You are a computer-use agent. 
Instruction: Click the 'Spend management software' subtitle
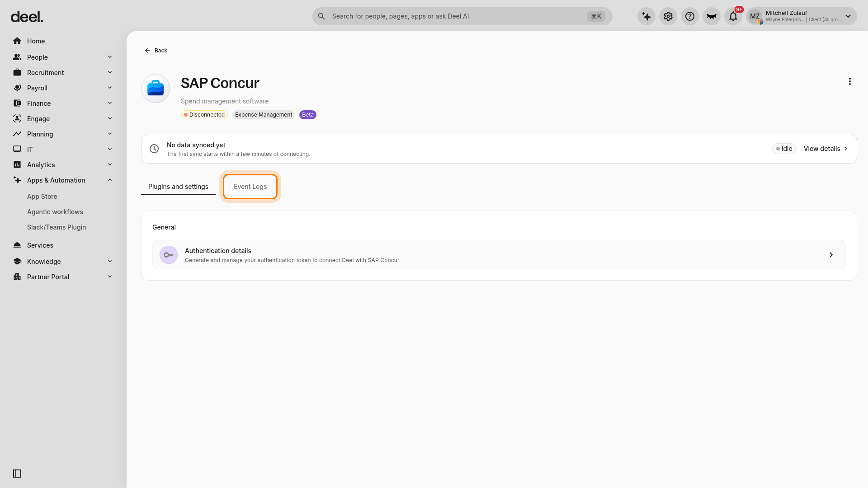pyautogui.click(x=225, y=101)
